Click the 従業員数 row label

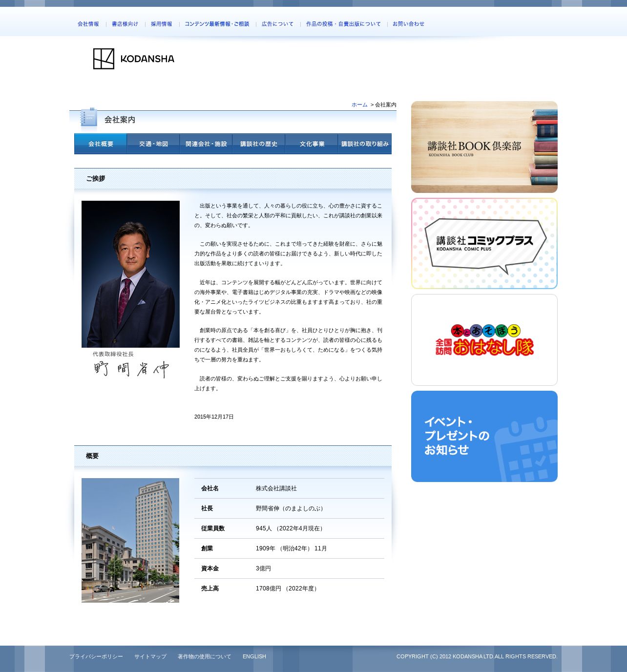click(213, 529)
